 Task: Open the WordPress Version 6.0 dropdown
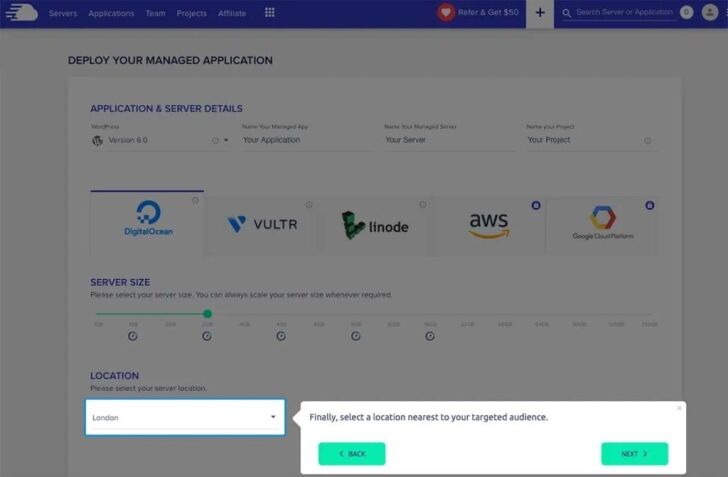(x=160, y=140)
